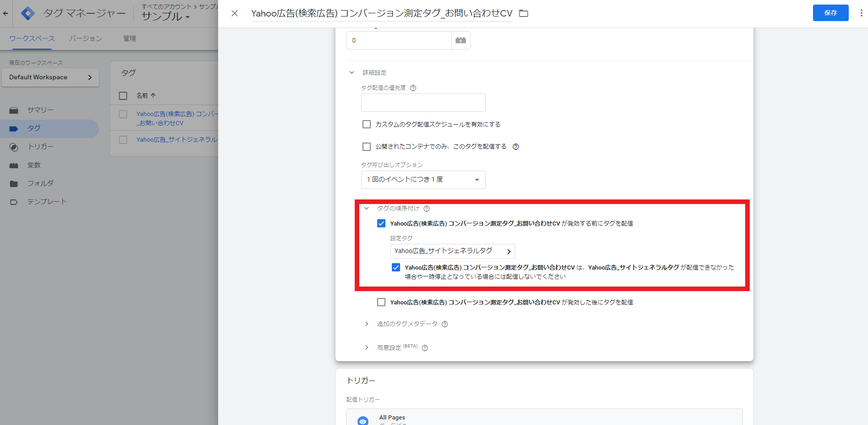Click the tag name title field
The width and height of the screenshot is (868, 425).
click(x=382, y=14)
